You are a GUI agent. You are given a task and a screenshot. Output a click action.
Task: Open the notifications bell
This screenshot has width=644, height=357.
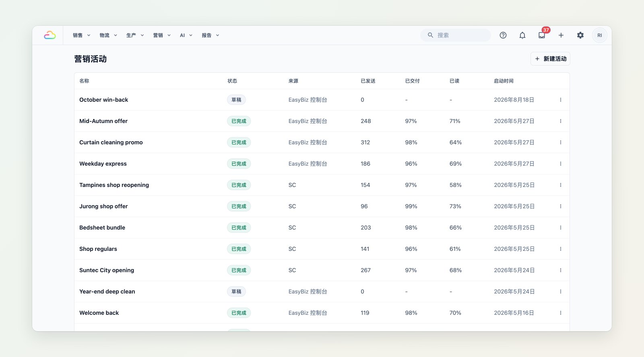coord(522,35)
